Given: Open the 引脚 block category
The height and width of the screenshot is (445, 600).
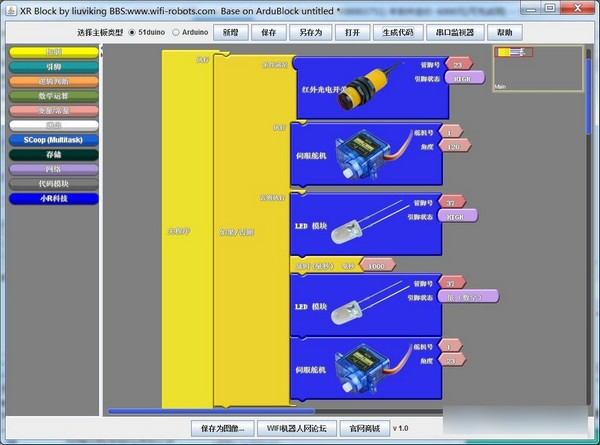Looking at the screenshot, I should tap(53, 67).
